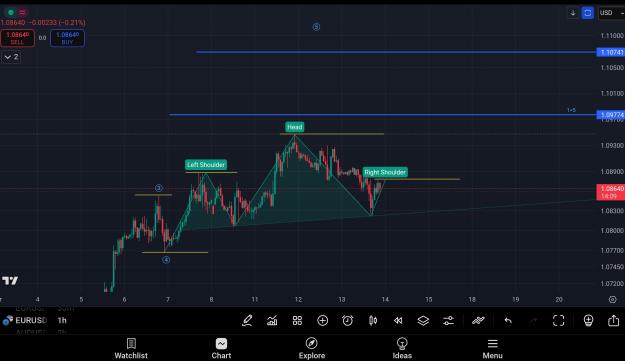Create an alert with the alarm clock icon
This screenshot has width=625, height=361.
click(x=348, y=320)
